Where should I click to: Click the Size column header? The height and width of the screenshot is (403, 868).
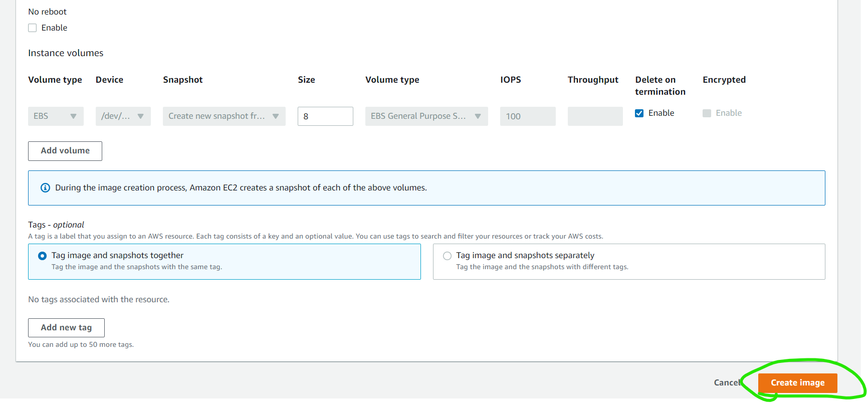(306, 80)
